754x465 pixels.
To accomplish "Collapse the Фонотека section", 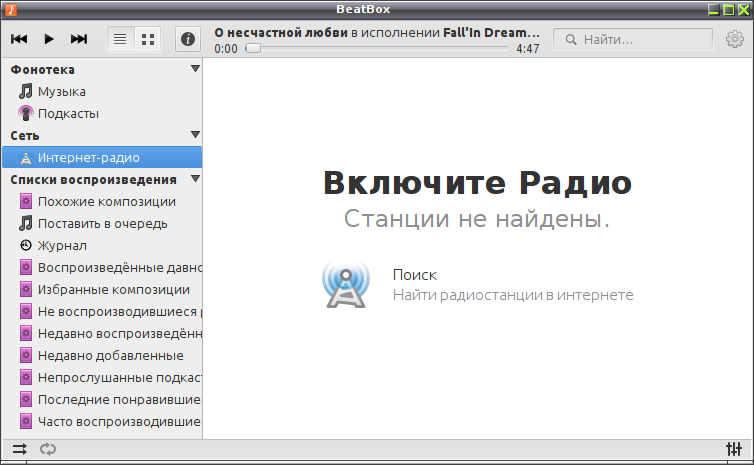I will coord(195,69).
